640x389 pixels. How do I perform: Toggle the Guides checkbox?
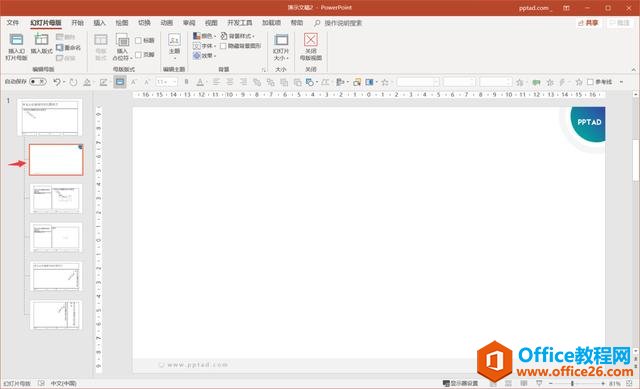click(590, 82)
